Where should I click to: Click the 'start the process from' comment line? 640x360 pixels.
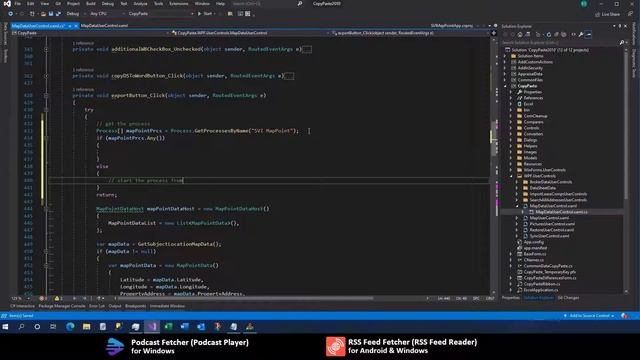146,180
